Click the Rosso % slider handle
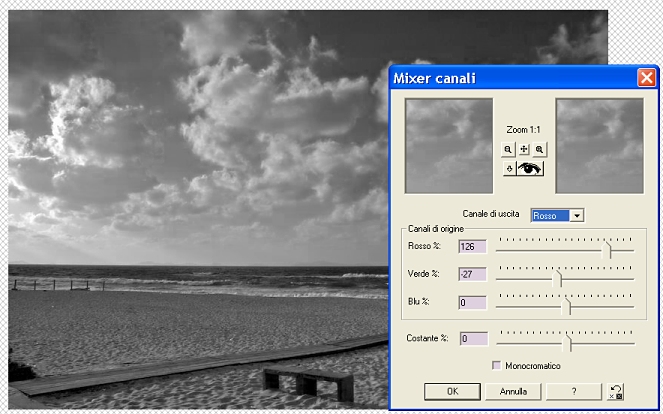 [609, 251]
